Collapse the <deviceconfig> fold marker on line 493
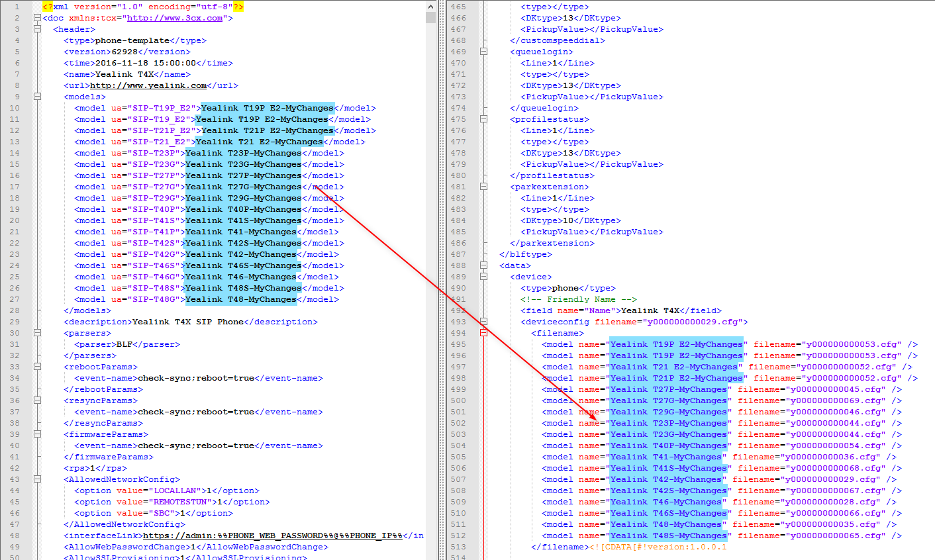The image size is (935, 560). point(483,322)
